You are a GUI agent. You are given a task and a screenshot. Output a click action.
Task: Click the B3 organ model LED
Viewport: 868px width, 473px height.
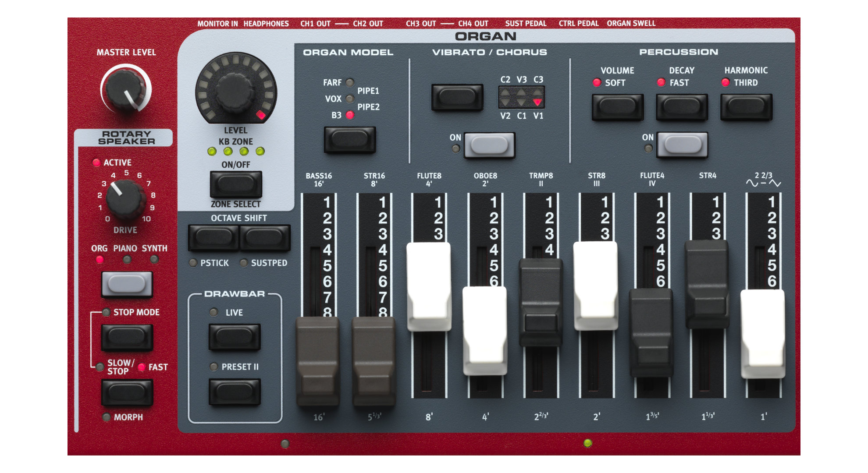[x=350, y=115]
